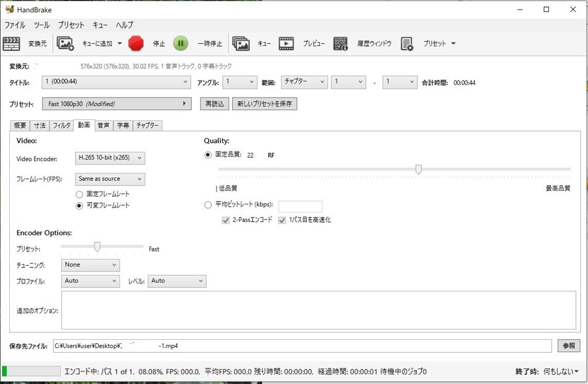Open the キュー images icon
This screenshot has height=384, width=588.
pyautogui.click(x=241, y=44)
